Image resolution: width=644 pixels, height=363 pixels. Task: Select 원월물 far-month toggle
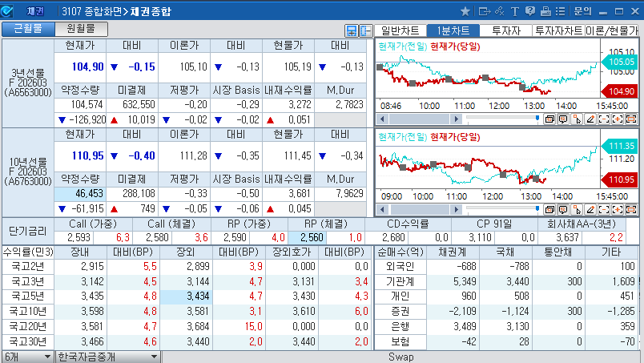[81, 29]
